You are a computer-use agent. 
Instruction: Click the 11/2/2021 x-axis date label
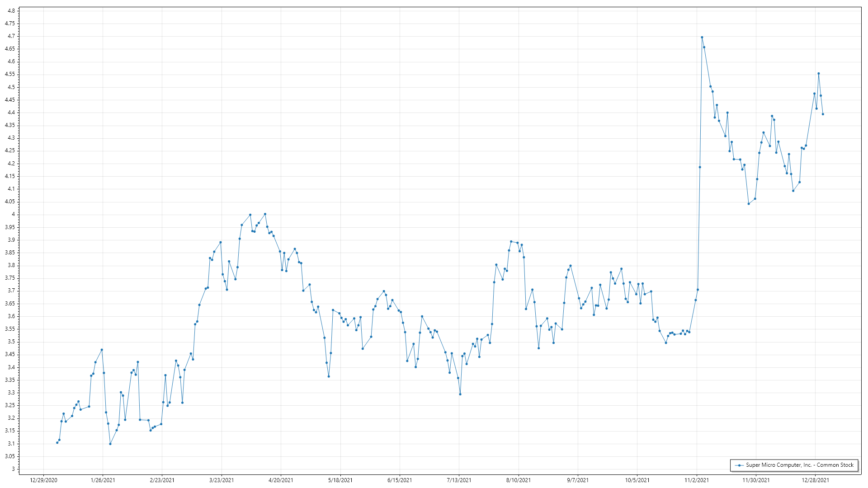pyautogui.click(x=697, y=480)
